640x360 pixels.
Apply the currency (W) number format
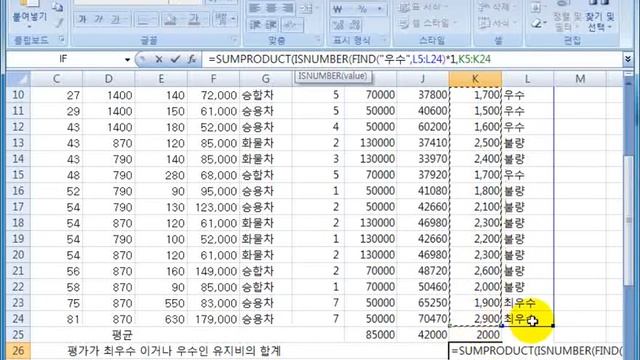pyautogui.click(x=338, y=9)
